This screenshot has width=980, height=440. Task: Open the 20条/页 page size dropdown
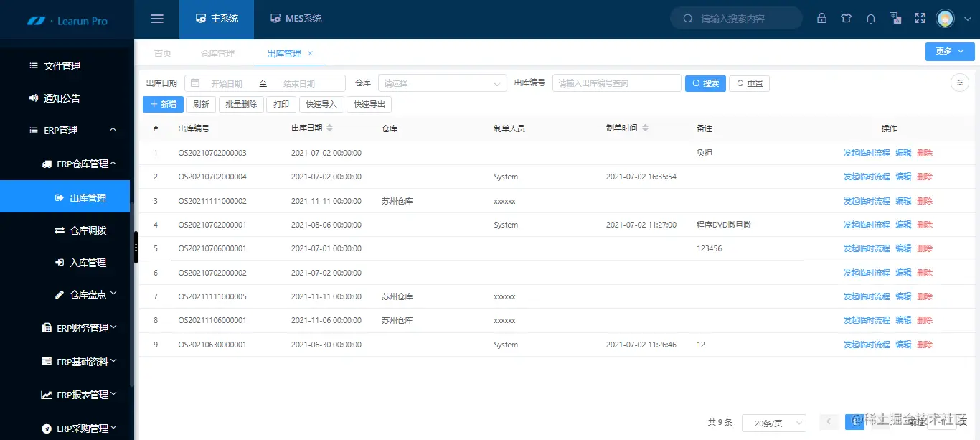click(774, 423)
